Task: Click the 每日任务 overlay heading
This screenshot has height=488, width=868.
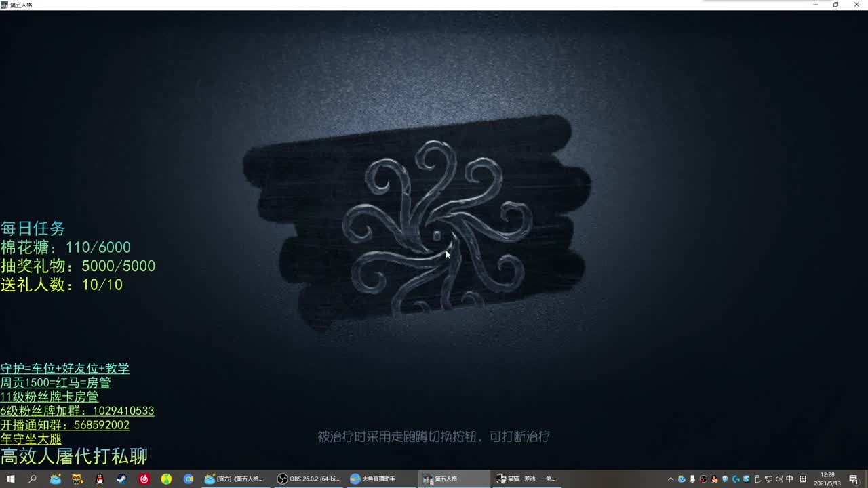Action: coord(33,228)
